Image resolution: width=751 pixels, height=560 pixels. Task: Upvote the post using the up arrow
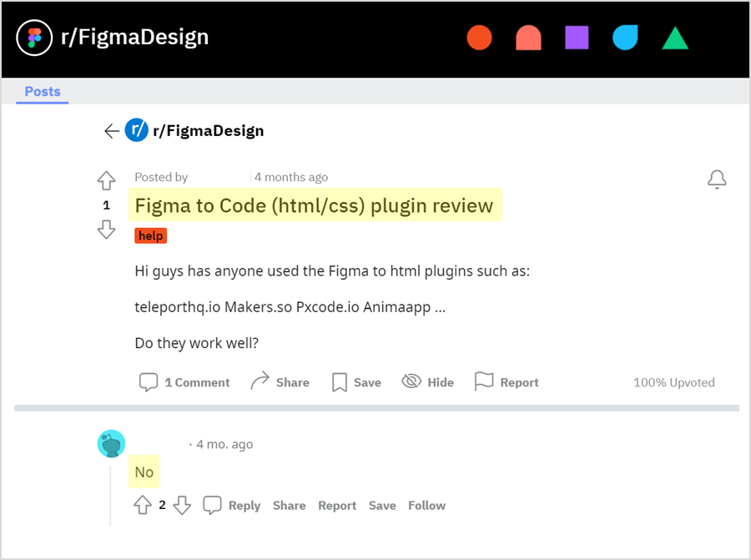click(x=106, y=179)
